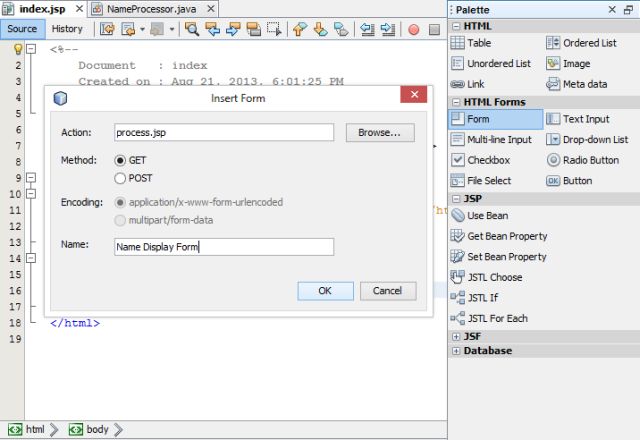
Task: Select Use Bean in JSP palette
Action: [x=480, y=216]
